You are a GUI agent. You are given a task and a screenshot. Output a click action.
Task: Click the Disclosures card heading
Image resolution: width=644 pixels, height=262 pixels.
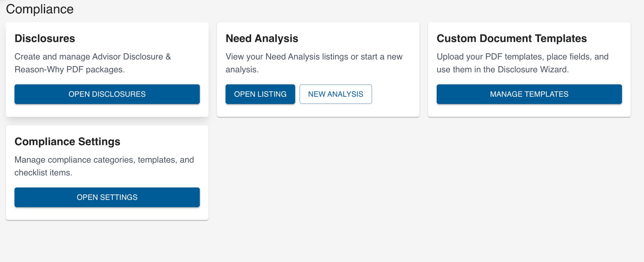point(45,38)
